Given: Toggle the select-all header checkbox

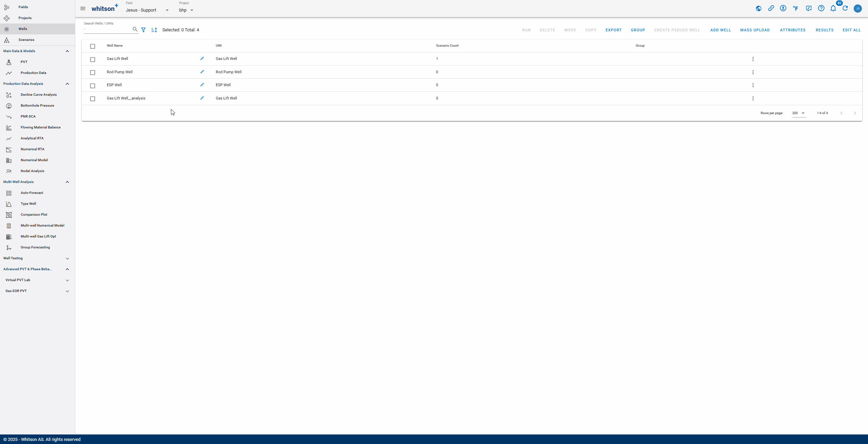Looking at the screenshot, I should [x=93, y=46].
